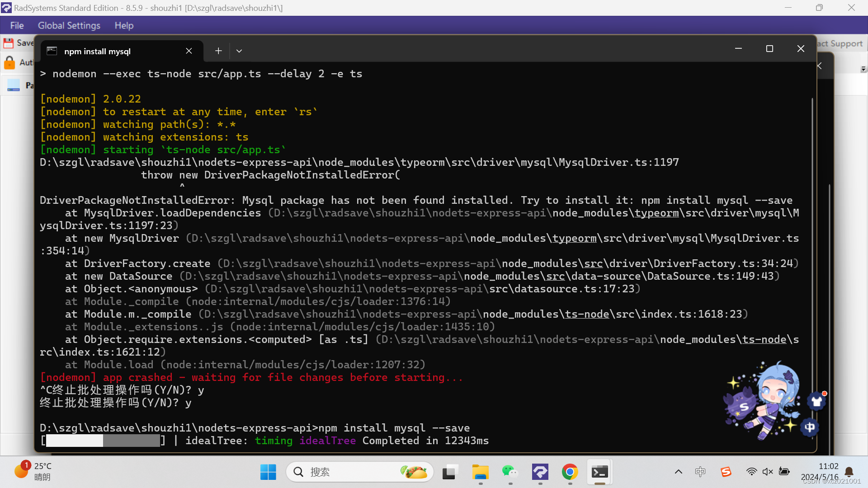Close the npm install mysql tab
This screenshot has width=868, height=488.
point(189,51)
